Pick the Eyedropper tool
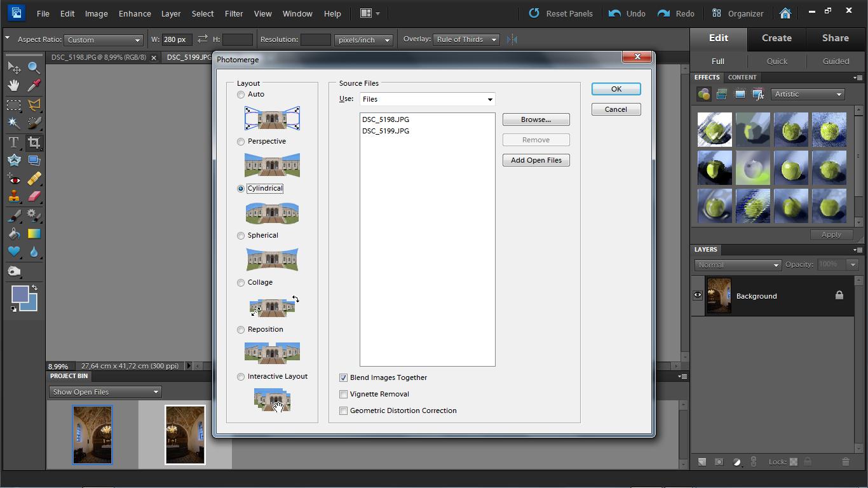Image resolution: width=868 pixels, height=488 pixels. (x=34, y=85)
